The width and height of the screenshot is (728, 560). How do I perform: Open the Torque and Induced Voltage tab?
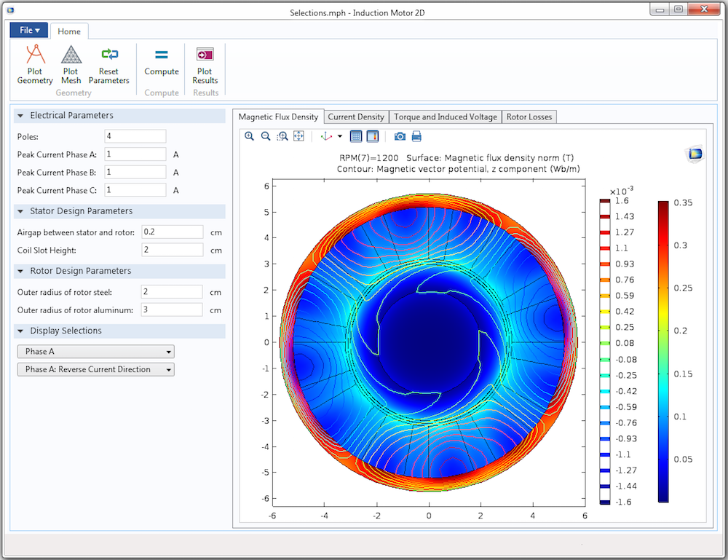click(445, 117)
